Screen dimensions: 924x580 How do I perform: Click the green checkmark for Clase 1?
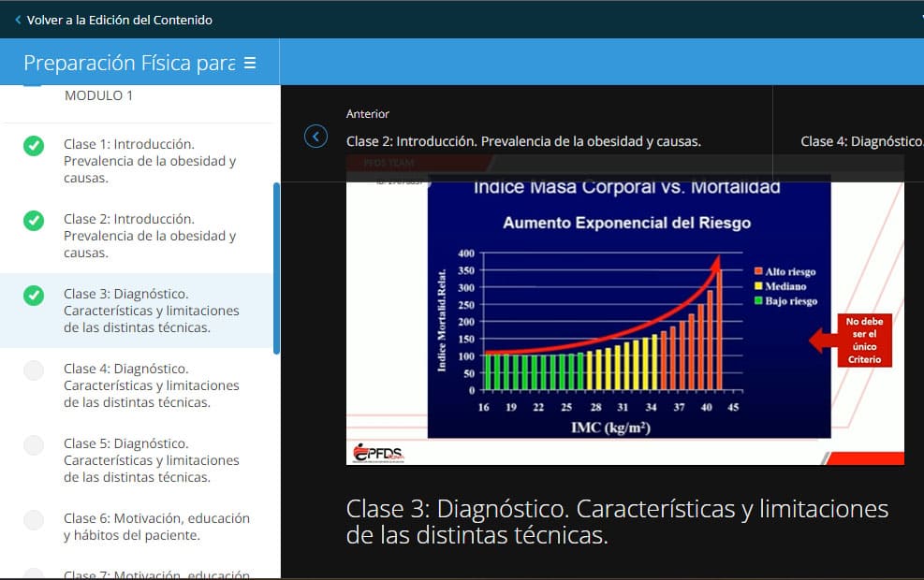pos(34,145)
